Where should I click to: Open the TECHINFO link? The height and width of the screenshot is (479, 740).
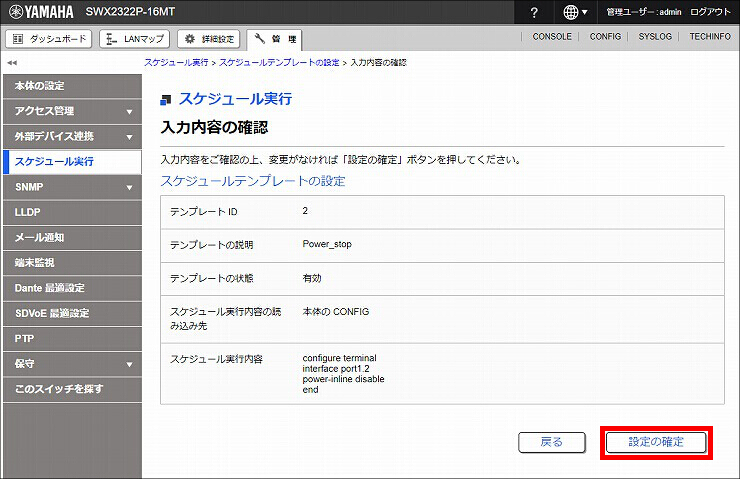point(710,36)
